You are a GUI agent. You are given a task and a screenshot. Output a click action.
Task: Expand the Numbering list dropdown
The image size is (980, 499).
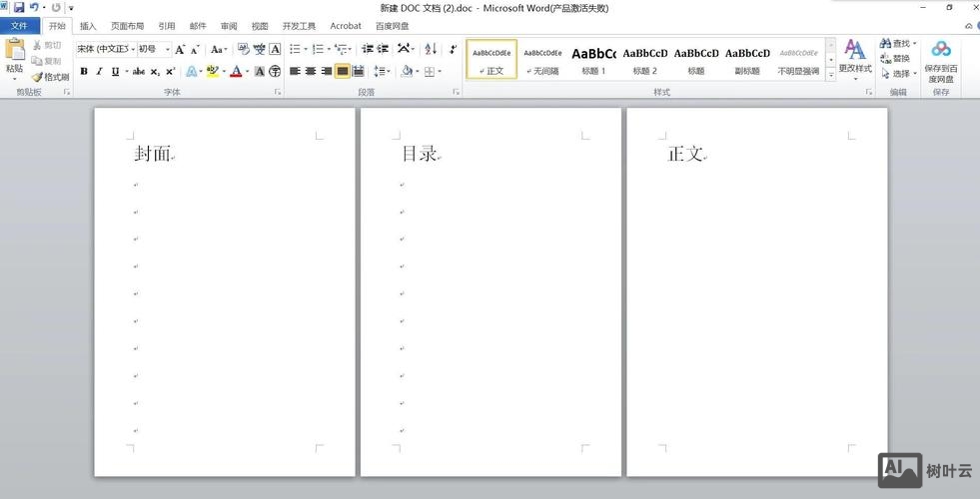(x=329, y=49)
